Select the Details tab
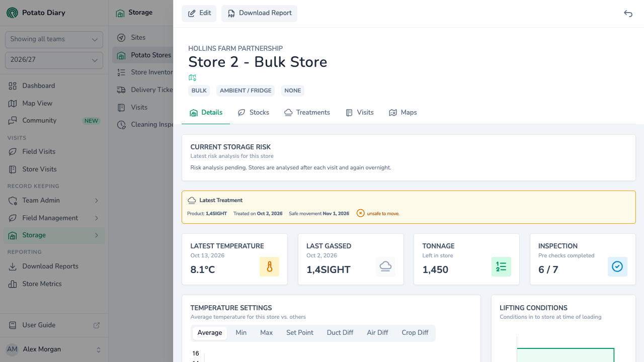 click(206, 113)
